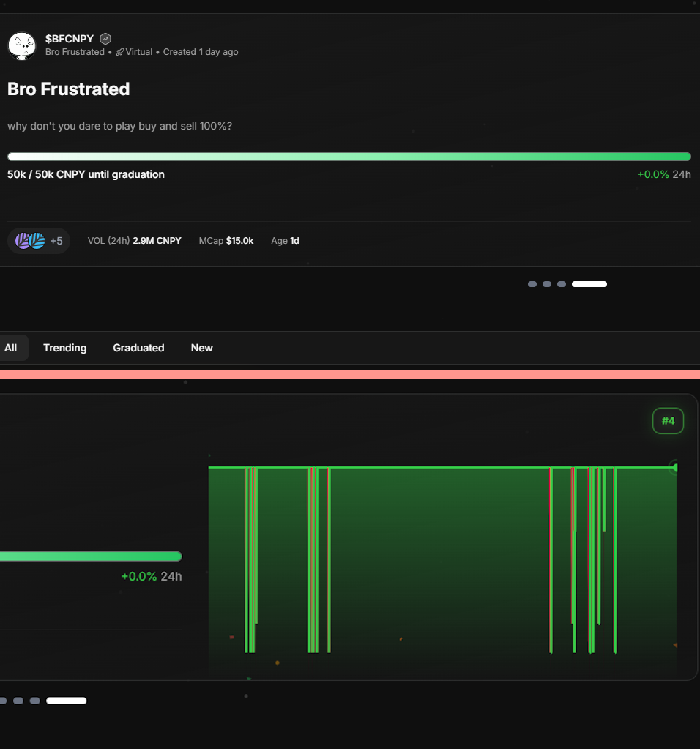Click the CNPY graduation progress bar

349,157
